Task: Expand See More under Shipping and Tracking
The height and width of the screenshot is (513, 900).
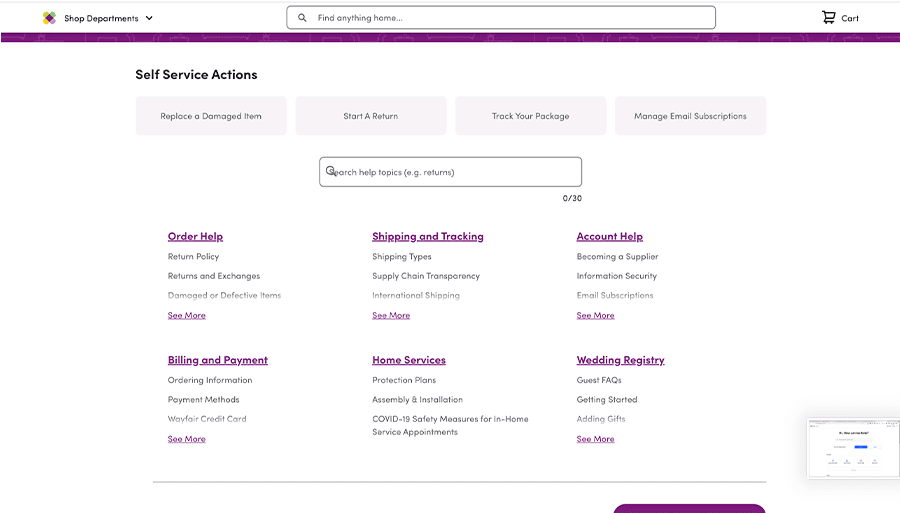Action: 391,316
